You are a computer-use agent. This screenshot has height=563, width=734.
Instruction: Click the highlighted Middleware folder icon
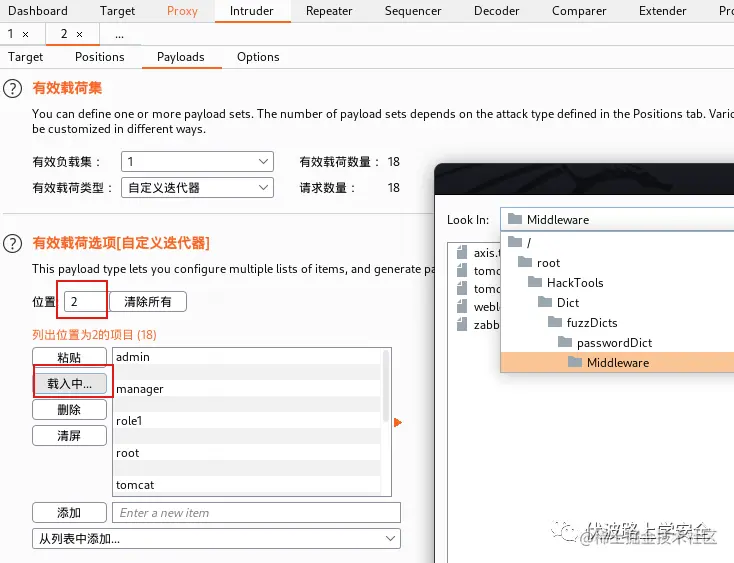click(575, 362)
